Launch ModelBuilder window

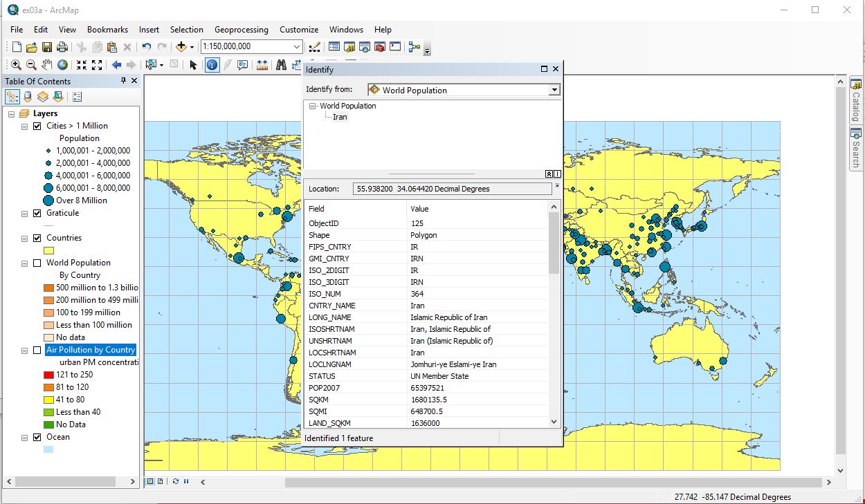click(x=415, y=47)
